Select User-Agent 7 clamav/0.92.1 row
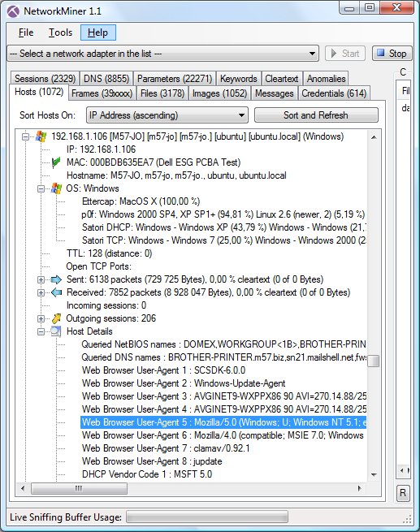 click(166, 448)
